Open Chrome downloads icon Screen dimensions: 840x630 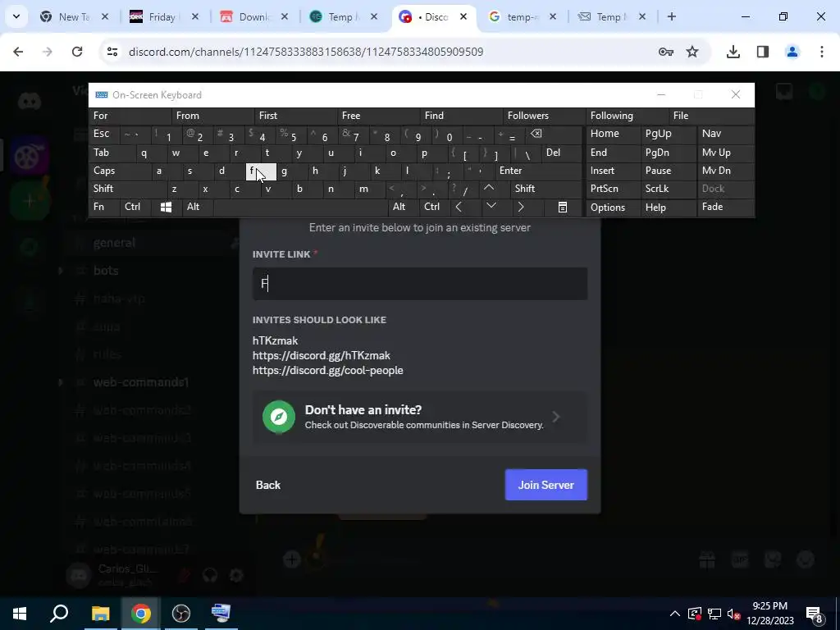pos(733,52)
